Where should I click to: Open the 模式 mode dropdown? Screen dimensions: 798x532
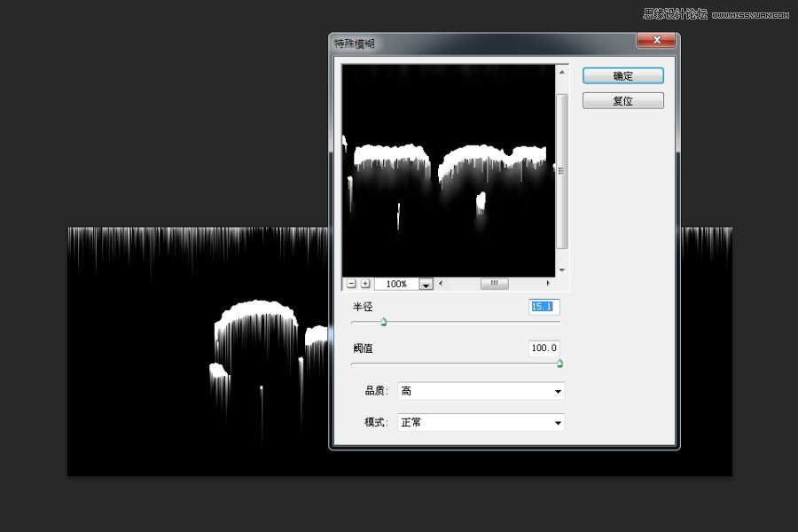(x=481, y=423)
